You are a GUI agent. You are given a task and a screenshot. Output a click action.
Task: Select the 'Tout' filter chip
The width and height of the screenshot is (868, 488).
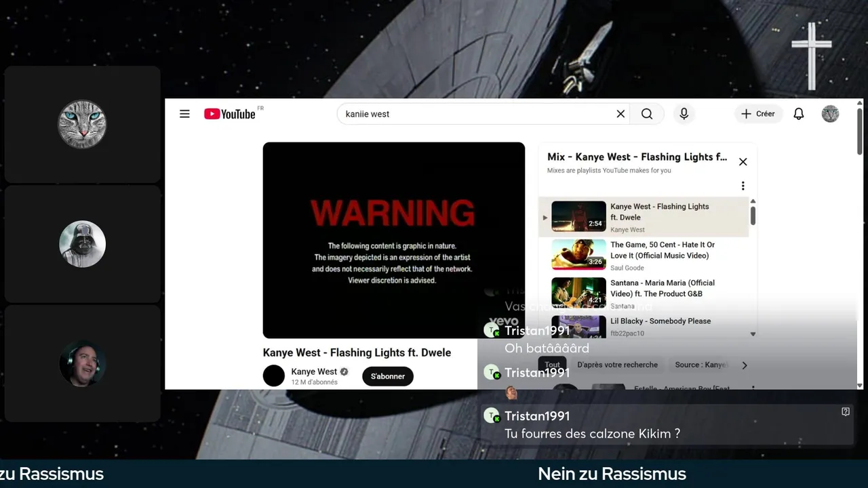(x=553, y=365)
